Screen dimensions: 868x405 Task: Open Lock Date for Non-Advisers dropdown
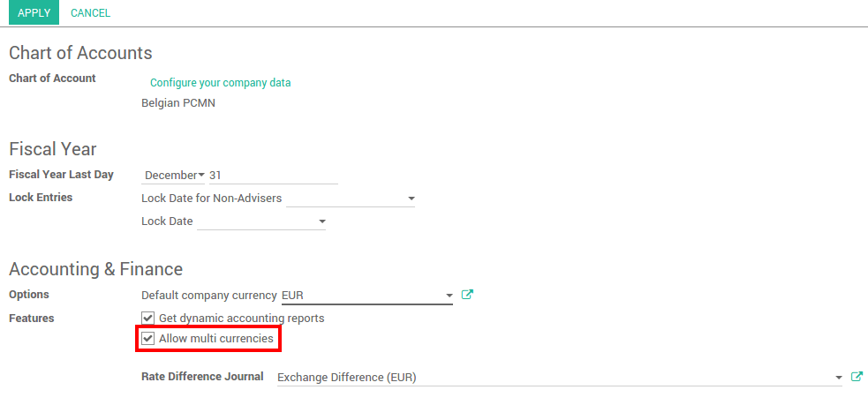click(x=411, y=199)
